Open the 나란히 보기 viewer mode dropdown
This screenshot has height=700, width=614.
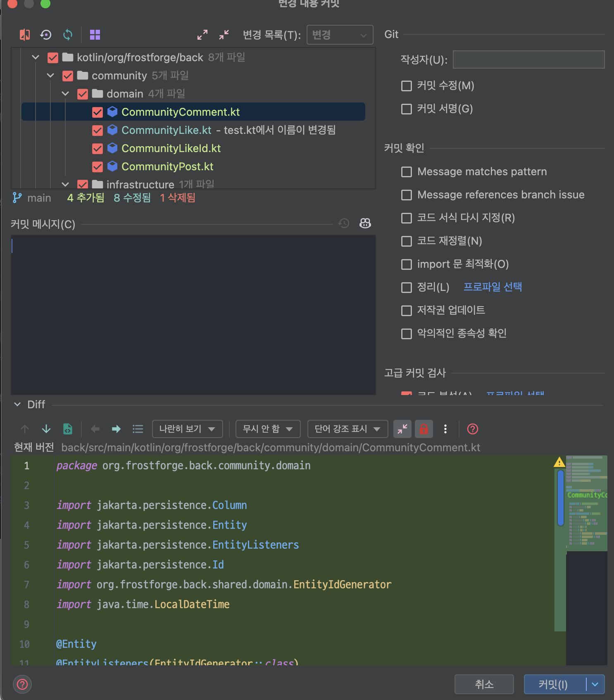click(x=188, y=429)
